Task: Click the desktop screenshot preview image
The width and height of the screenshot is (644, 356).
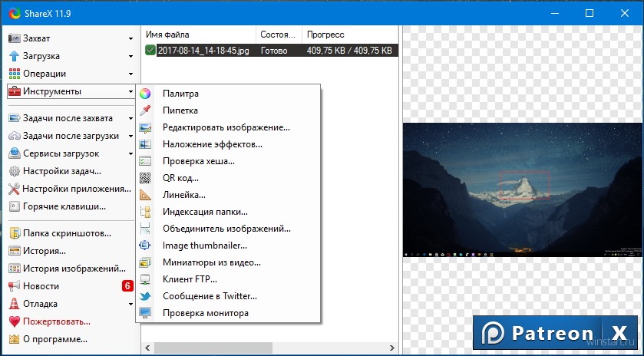Action: click(522, 190)
